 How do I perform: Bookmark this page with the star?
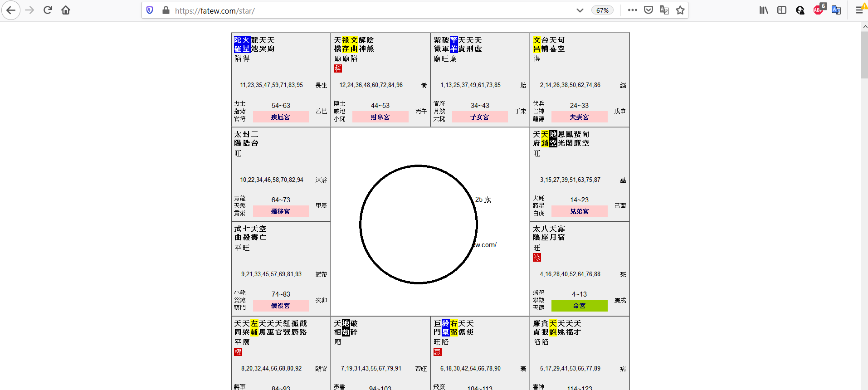pos(680,10)
